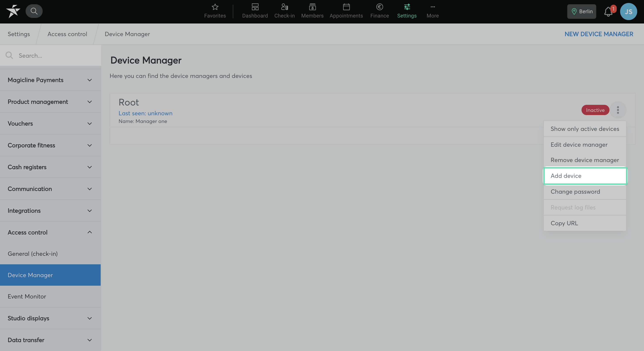Choose Edit device manager
Image resolution: width=644 pixels, height=351 pixels.
[585, 145]
